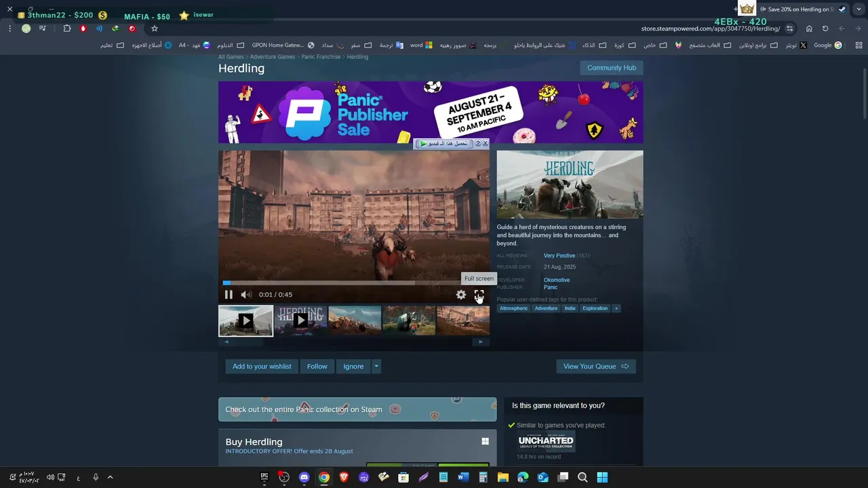Follow the Herdling game
Image resolution: width=868 pixels, height=488 pixels.
tap(317, 367)
